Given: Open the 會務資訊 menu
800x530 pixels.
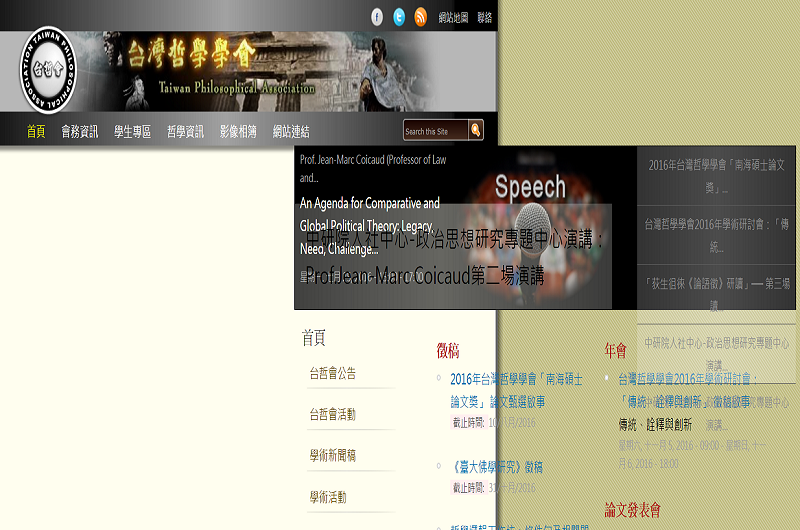Looking at the screenshot, I should 79,131.
